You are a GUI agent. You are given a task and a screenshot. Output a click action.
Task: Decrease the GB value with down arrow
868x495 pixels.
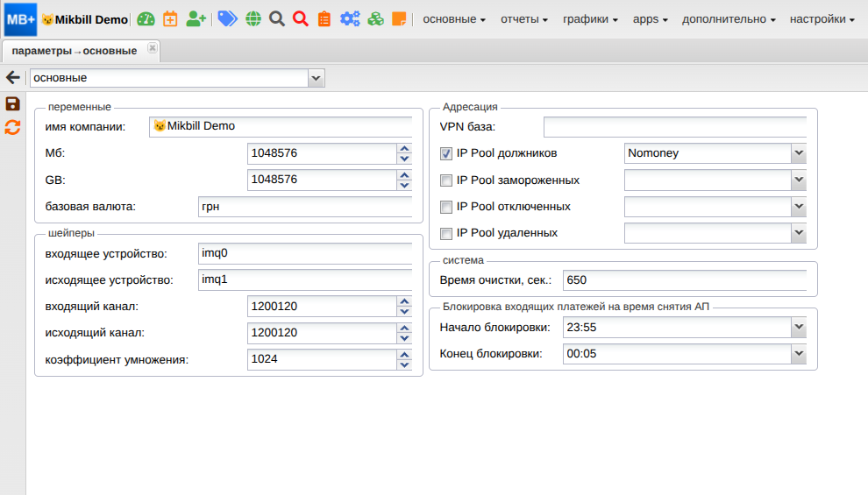pyautogui.click(x=405, y=185)
